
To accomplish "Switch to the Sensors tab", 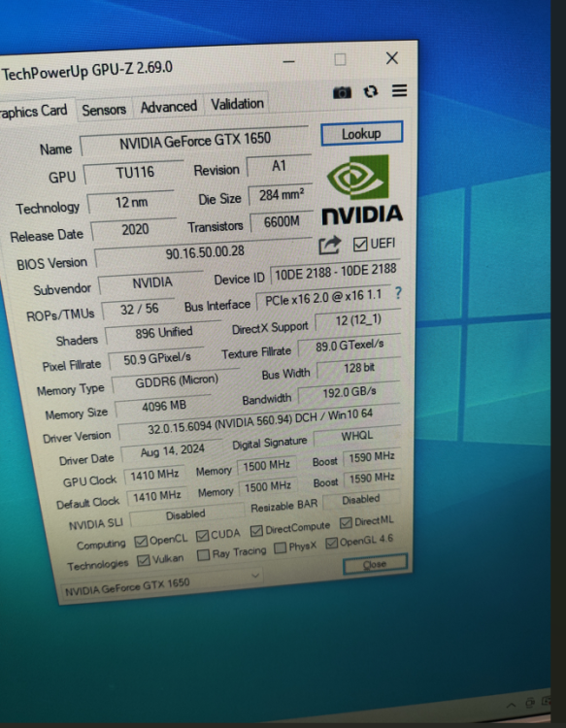I will click(104, 110).
